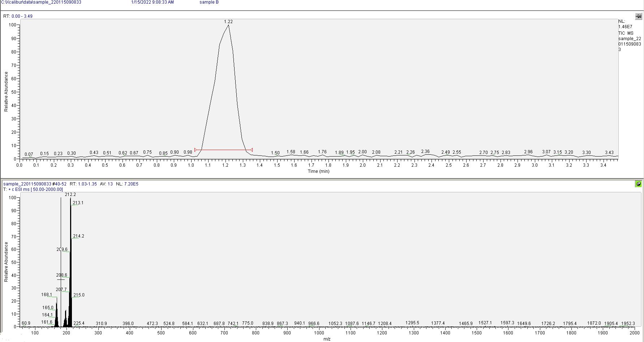
Task: Click right end of red retention range marker
Action: 252,150
